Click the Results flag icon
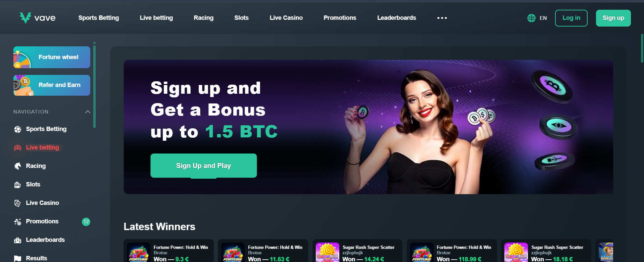Screen dimensions: 644x262 pyautogui.click(x=18, y=258)
